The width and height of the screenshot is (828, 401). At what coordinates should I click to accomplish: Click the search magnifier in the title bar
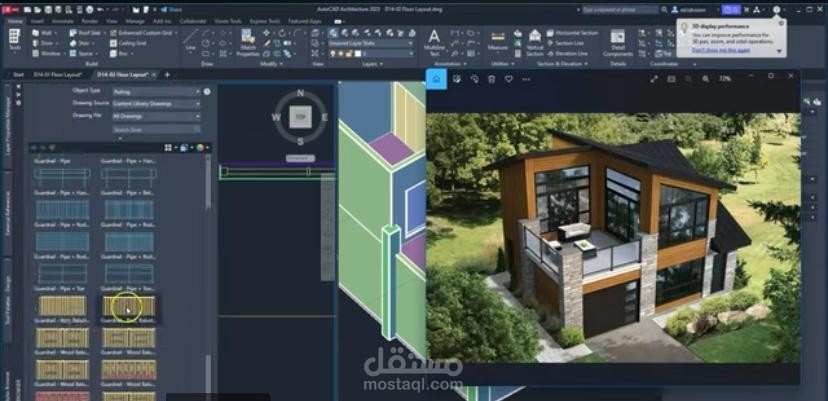pyautogui.click(x=664, y=10)
